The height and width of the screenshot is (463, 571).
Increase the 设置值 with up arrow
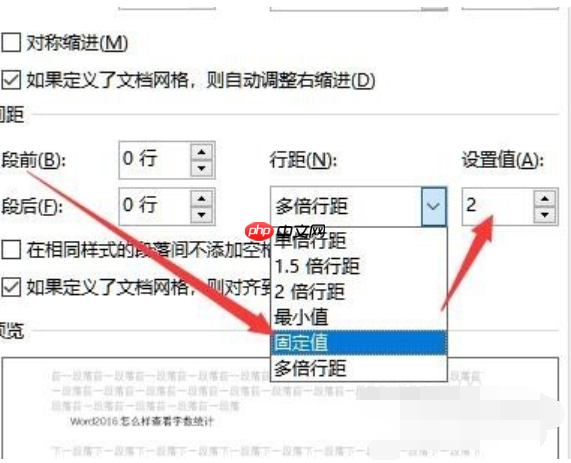pyautogui.click(x=545, y=198)
